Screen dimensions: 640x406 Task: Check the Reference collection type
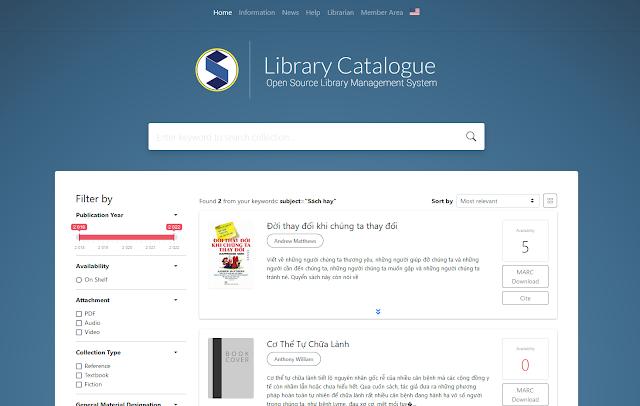click(x=79, y=366)
